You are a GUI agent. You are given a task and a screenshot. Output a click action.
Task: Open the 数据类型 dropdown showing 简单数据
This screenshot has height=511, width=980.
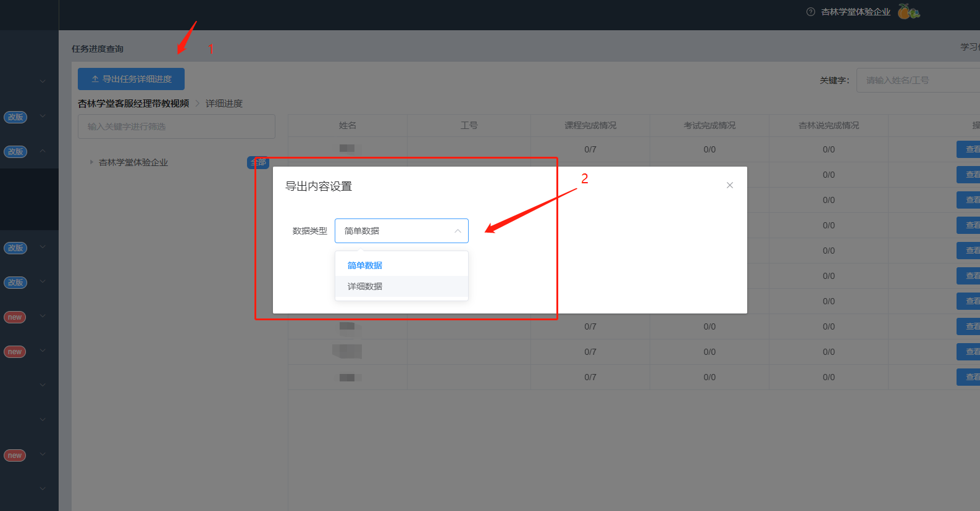click(x=401, y=231)
